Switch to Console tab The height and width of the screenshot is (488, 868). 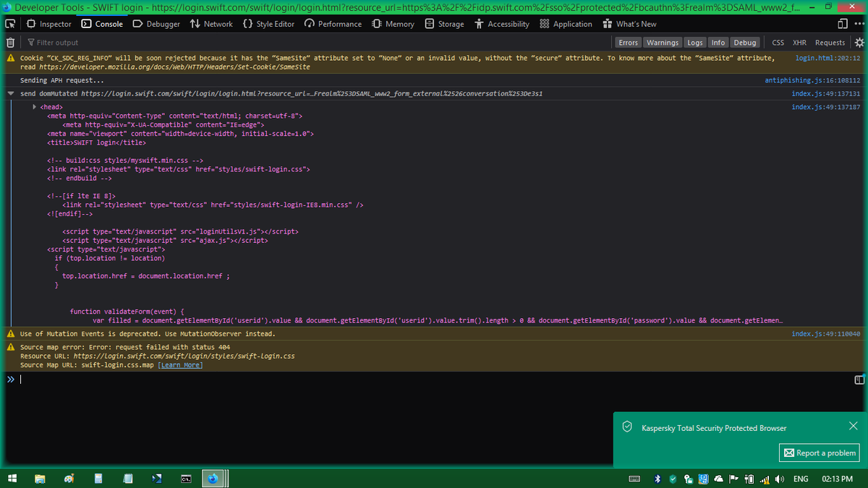(x=103, y=24)
